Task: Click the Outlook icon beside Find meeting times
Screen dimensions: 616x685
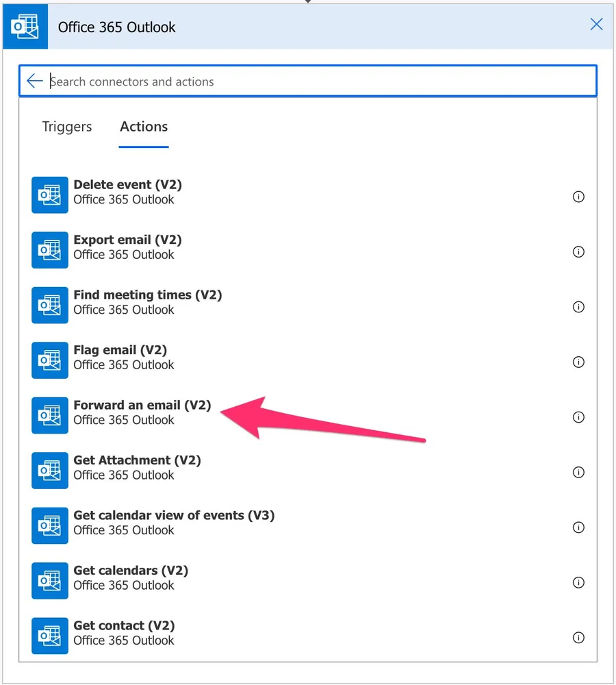Action: coord(50,305)
